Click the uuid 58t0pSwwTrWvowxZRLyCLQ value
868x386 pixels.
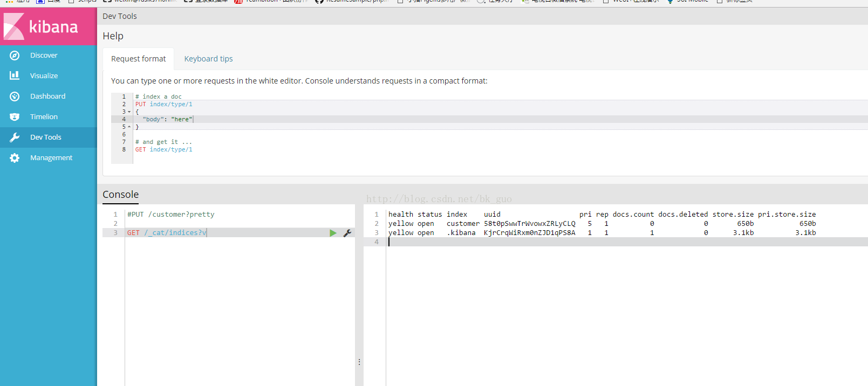point(530,224)
